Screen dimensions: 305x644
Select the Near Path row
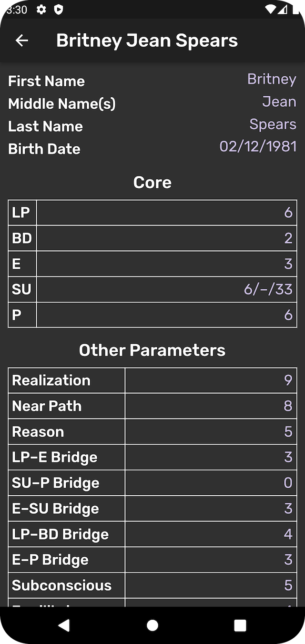[x=152, y=406]
